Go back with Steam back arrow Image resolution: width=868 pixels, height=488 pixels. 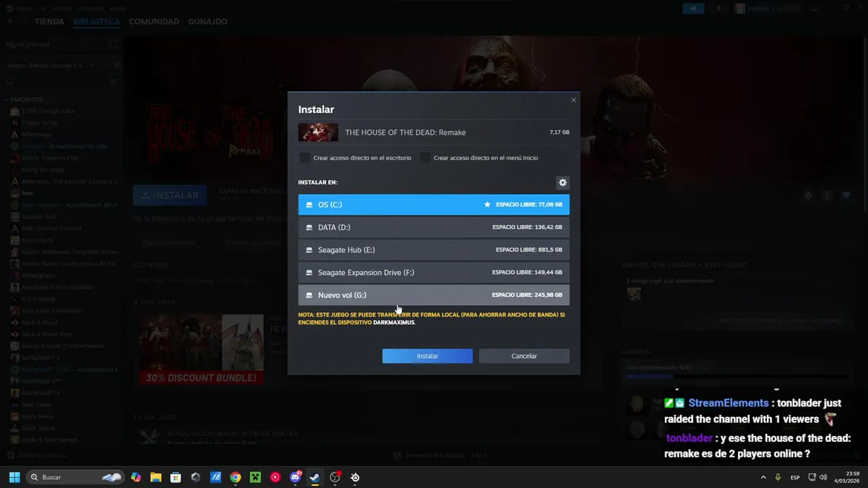9,22
